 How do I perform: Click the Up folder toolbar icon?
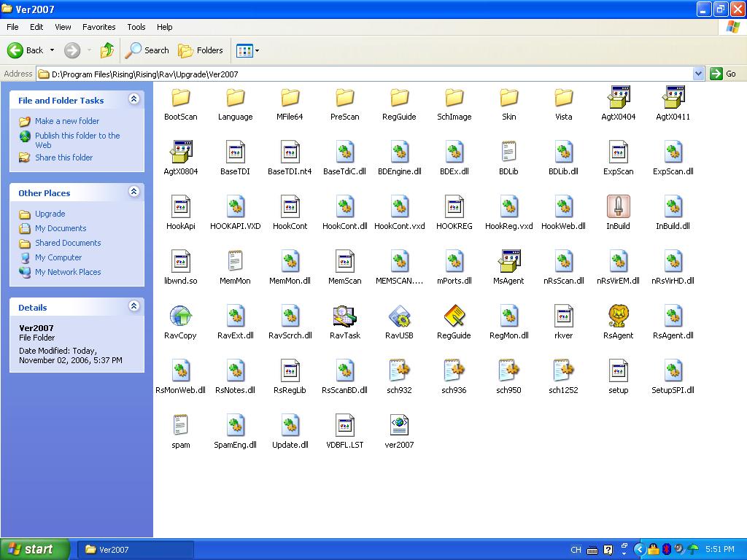point(107,50)
